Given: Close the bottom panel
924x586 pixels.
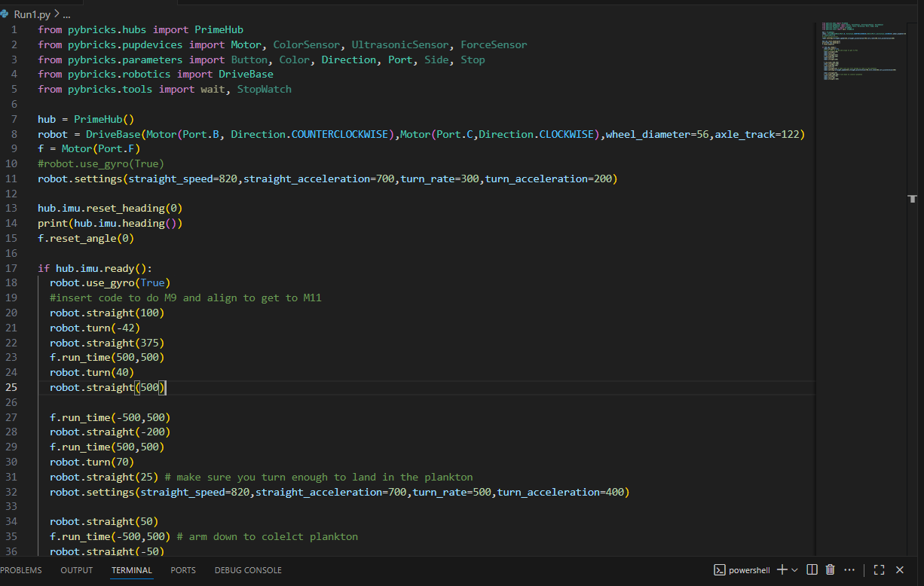Looking at the screenshot, I should pyautogui.click(x=899, y=570).
